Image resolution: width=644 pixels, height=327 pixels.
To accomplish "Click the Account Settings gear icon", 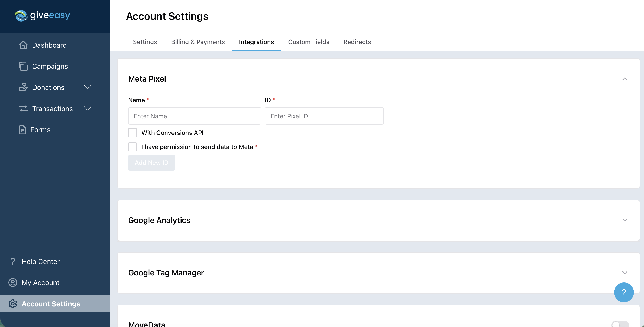I will point(13,304).
